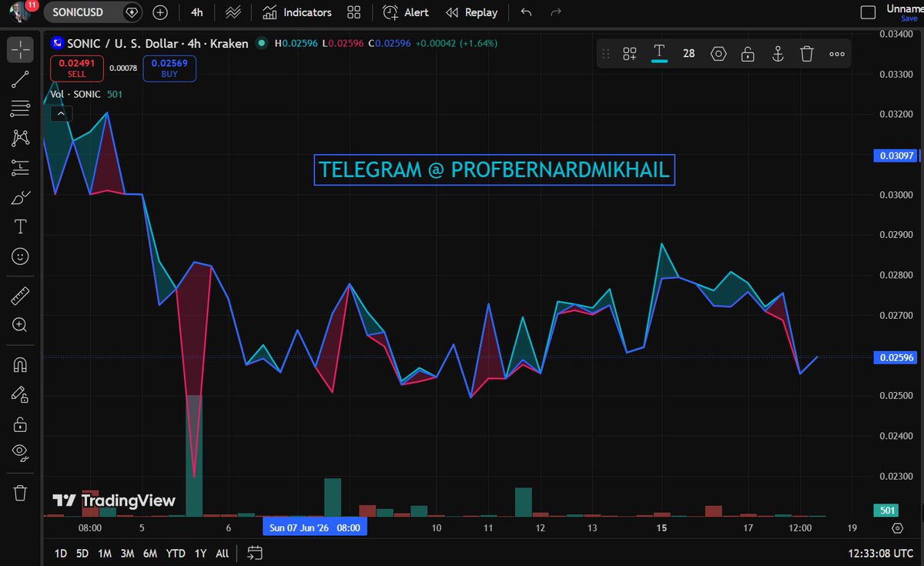924x566 pixels.
Task: Hide all drawings with eye icon
Action: [x=20, y=452]
